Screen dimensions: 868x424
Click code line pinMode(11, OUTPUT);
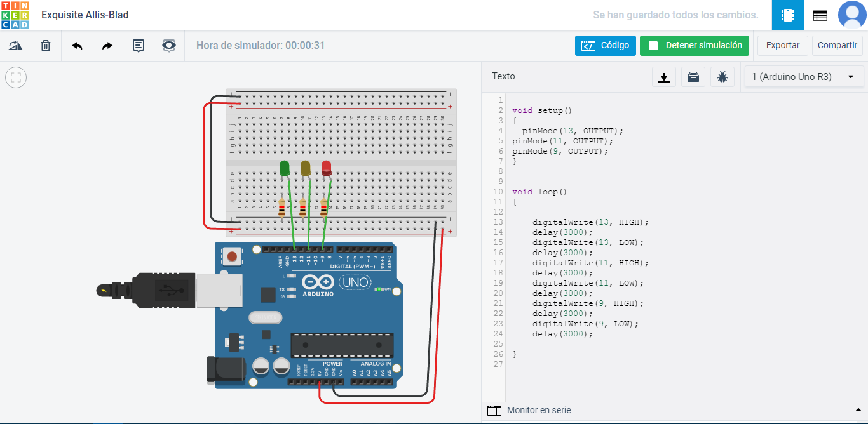point(562,141)
